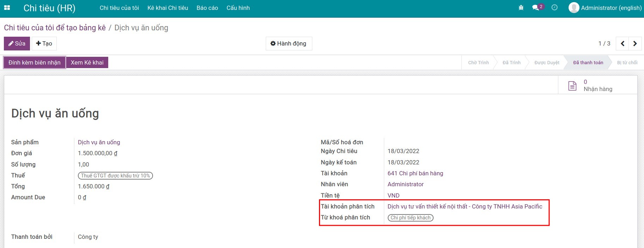Image resolution: width=644 pixels, height=248 pixels.
Task: Click the Tạo create button
Action: [44, 44]
